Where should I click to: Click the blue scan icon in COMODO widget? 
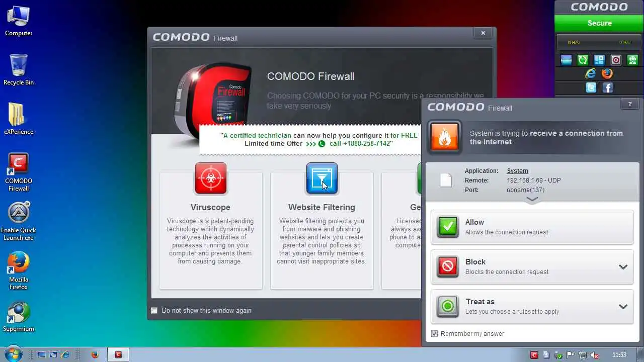coord(566,60)
